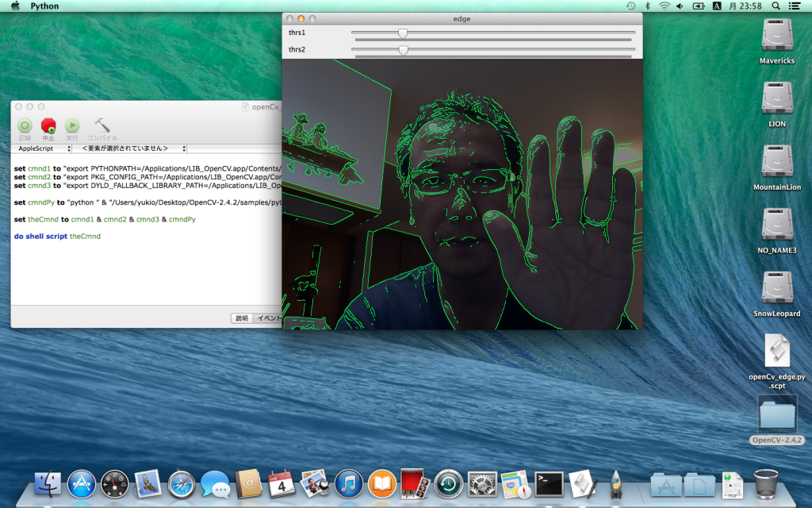
Task: Open the Time Machine menu bar icon
Action: [630, 6]
